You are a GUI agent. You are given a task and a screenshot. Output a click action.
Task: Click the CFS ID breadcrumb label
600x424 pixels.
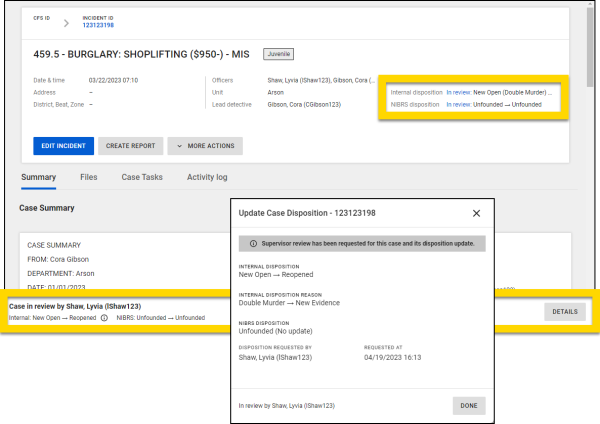pyautogui.click(x=40, y=17)
